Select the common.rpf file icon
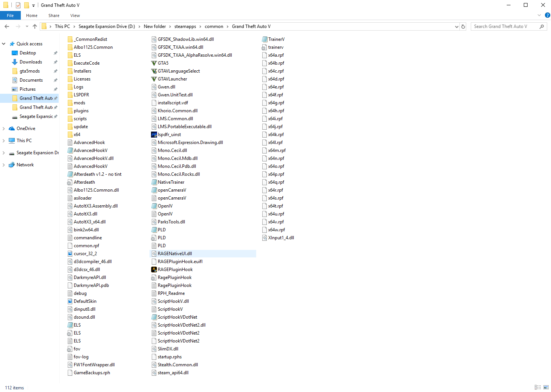 point(70,246)
